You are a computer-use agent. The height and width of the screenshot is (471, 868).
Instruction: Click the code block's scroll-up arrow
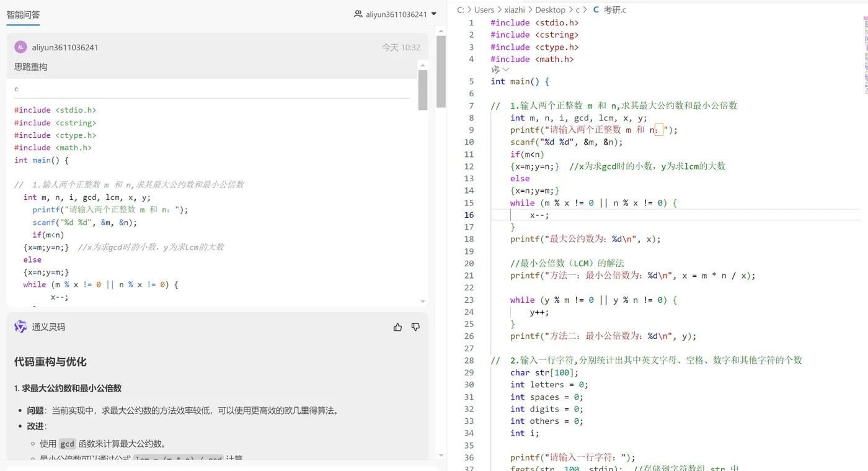click(423, 65)
